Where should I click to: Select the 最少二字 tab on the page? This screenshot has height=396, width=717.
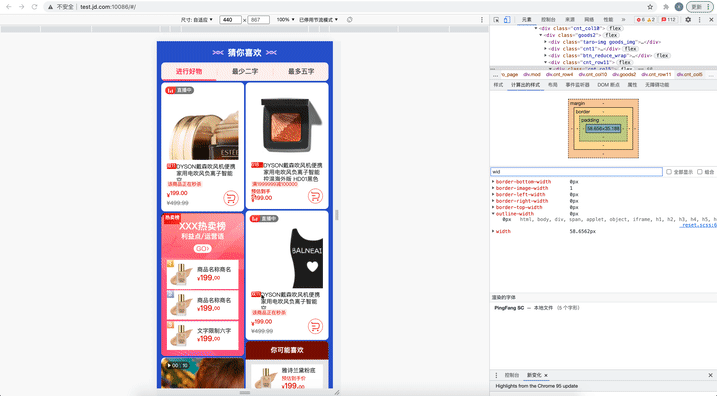[245, 71]
